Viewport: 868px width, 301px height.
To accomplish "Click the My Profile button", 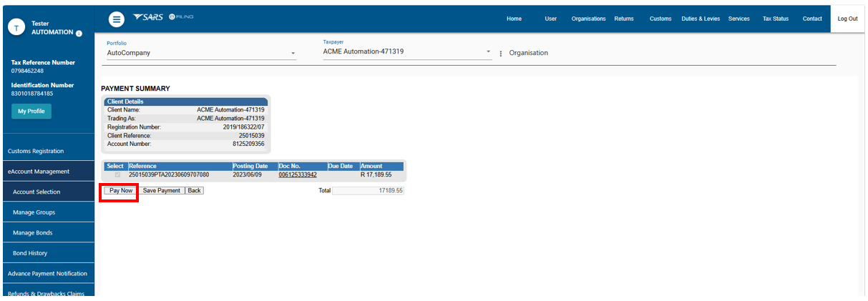I will [31, 112].
